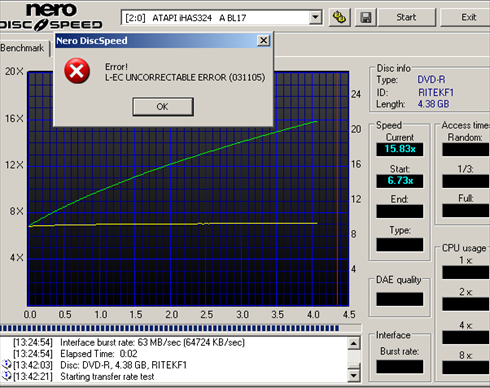This screenshot has height=388, width=490.
Task: Click the Exit button
Action: click(467, 17)
